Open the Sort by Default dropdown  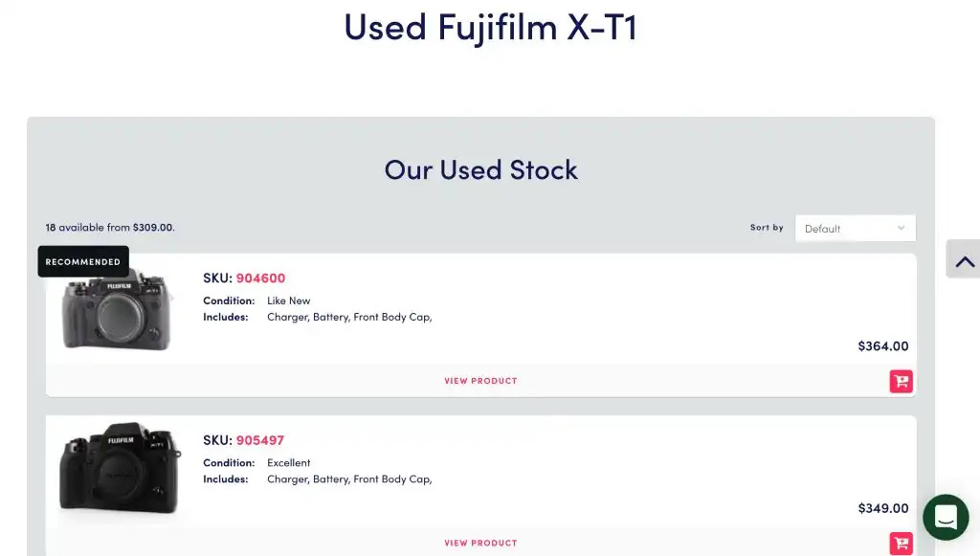tap(855, 229)
